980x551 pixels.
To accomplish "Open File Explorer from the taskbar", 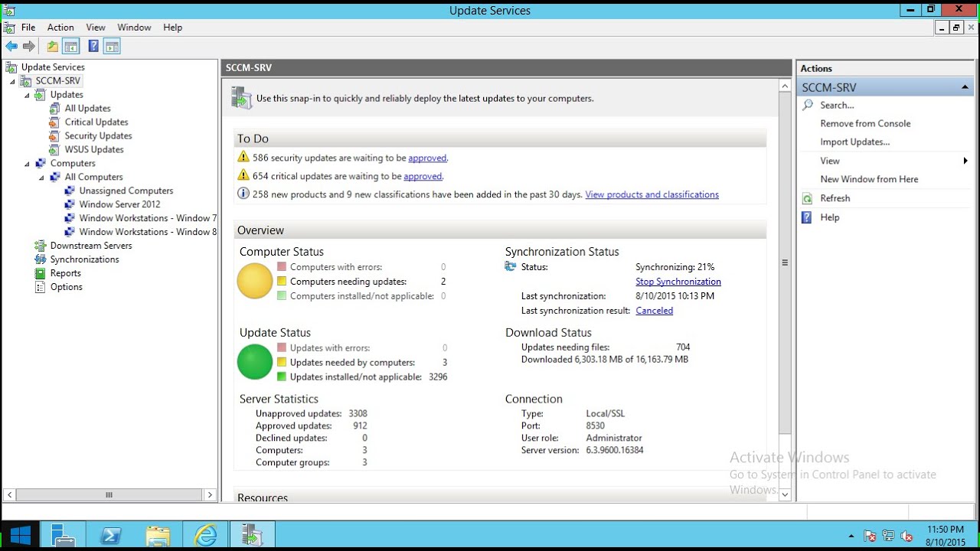I will (x=158, y=535).
